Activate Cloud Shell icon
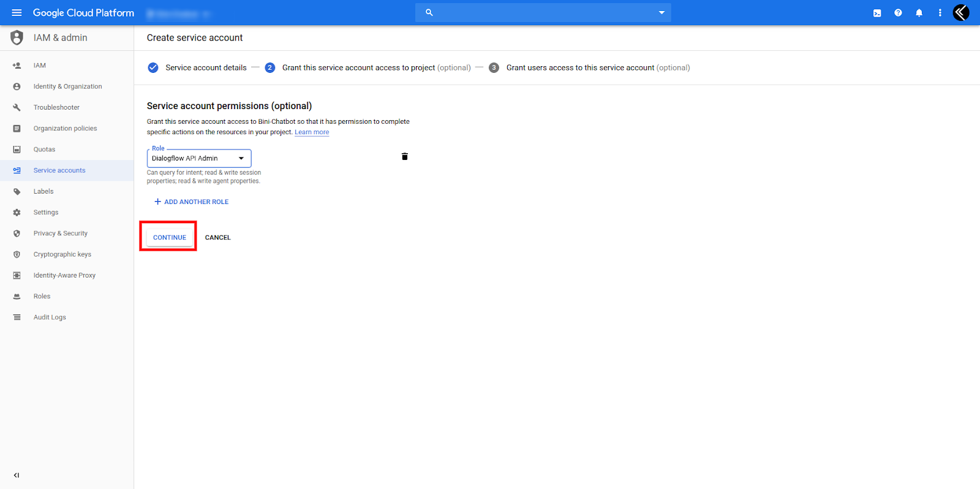The height and width of the screenshot is (489, 980). 877,13
